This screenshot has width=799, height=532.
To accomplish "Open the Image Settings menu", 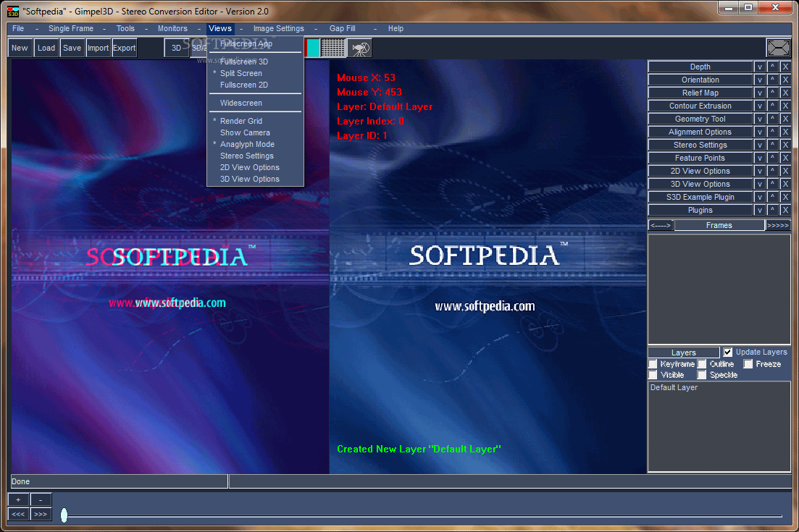I will 279,28.
